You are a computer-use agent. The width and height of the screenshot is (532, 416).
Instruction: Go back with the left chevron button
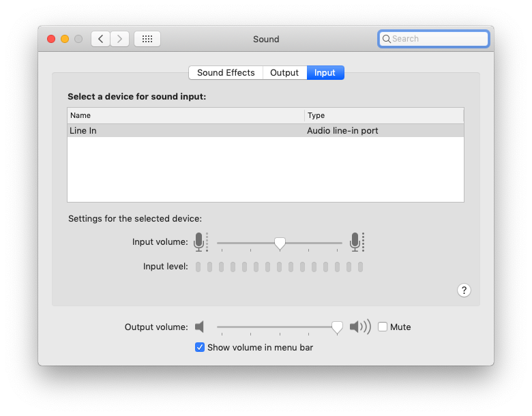[101, 39]
